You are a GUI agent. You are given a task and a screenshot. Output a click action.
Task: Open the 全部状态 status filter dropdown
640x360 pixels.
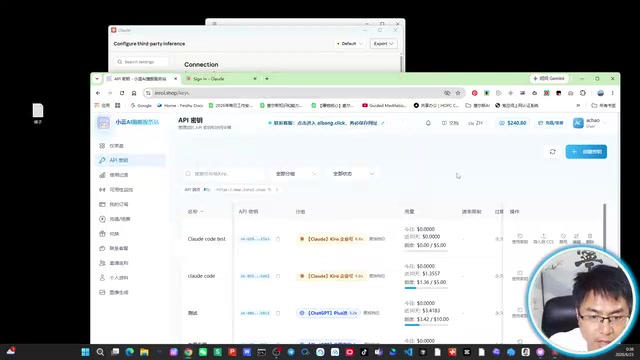353,174
